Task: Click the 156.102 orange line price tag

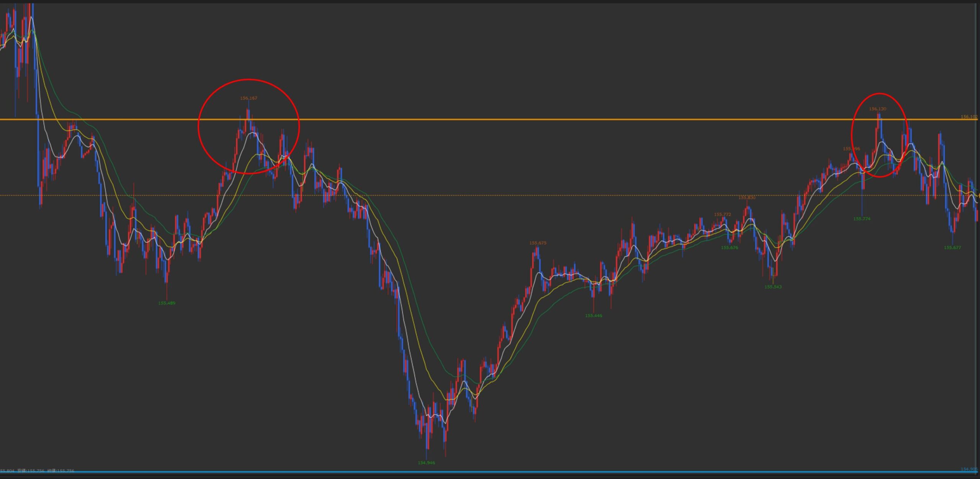Action: tap(969, 117)
